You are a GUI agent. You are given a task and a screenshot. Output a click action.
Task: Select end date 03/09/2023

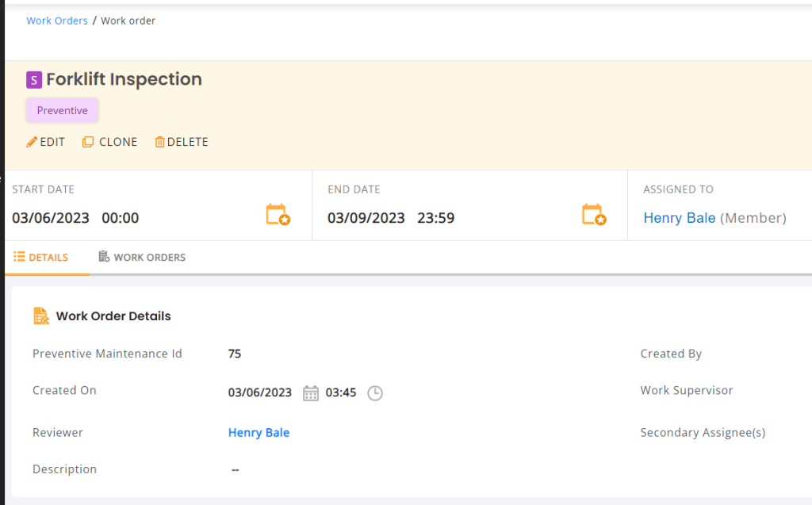(366, 218)
